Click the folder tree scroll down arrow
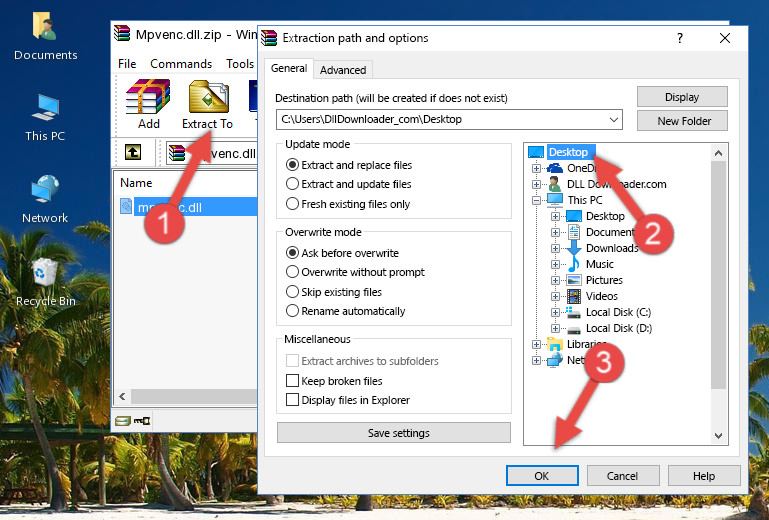Screen dimensions: 769x520 [x=718, y=436]
